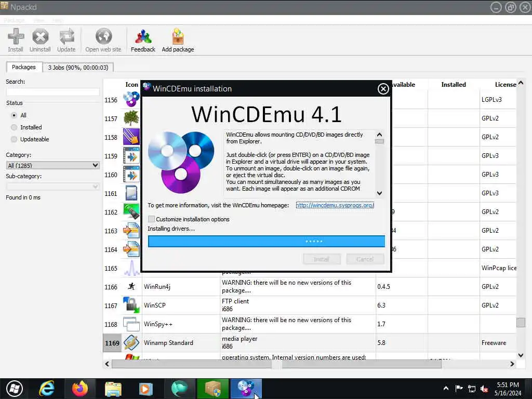
Task: Switch to the Packages tab
Action: 24,67
